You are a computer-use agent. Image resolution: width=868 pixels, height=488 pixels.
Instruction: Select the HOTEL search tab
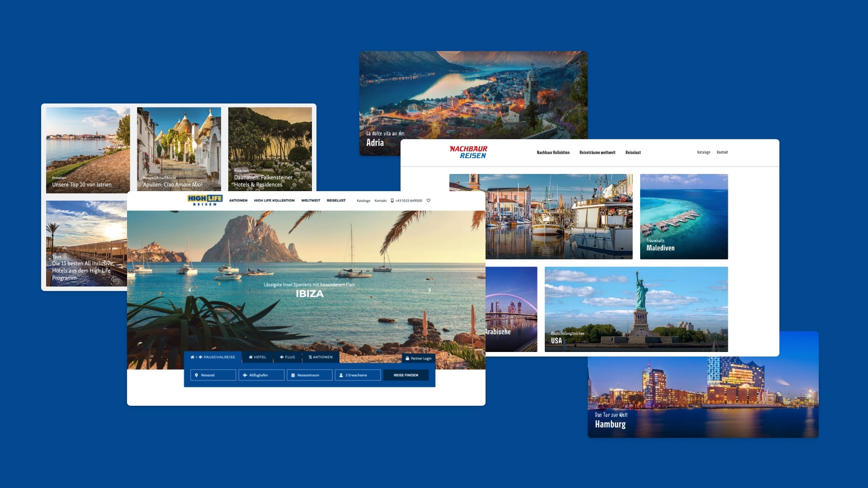[x=258, y=357]
